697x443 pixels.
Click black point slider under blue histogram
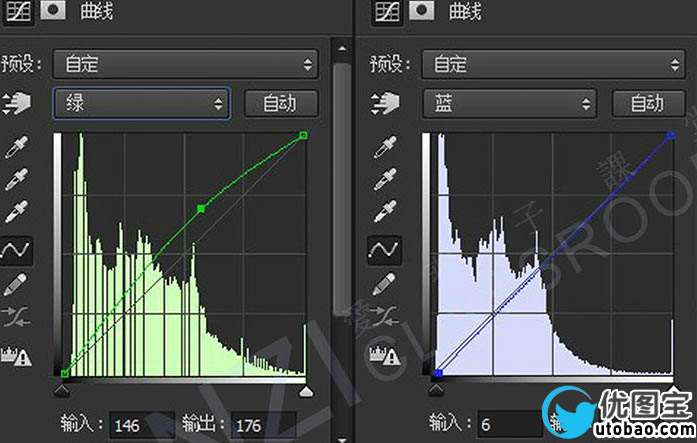click(436, 391)
